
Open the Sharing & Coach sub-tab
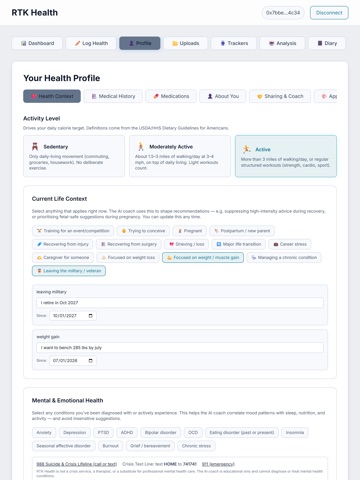pos(280,96)
